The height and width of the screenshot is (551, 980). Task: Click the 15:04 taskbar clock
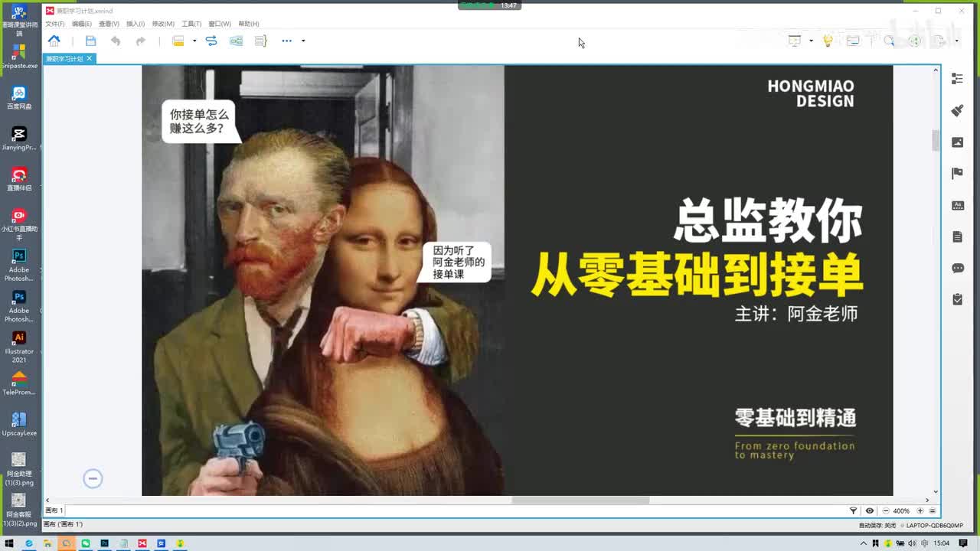click(x=941, y=543)
